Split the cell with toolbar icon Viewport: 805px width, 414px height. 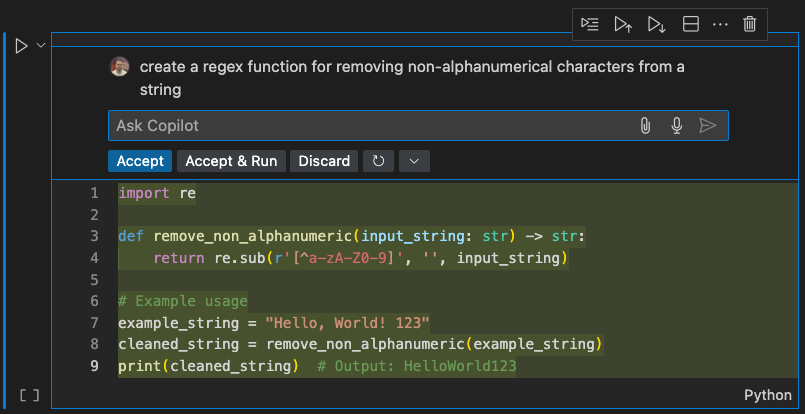(690, 24)
